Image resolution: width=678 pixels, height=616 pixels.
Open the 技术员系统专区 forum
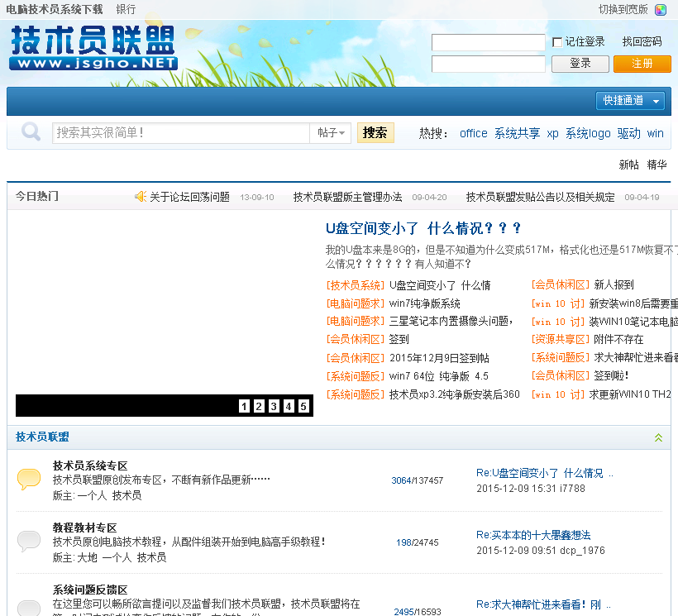point(90,466)
